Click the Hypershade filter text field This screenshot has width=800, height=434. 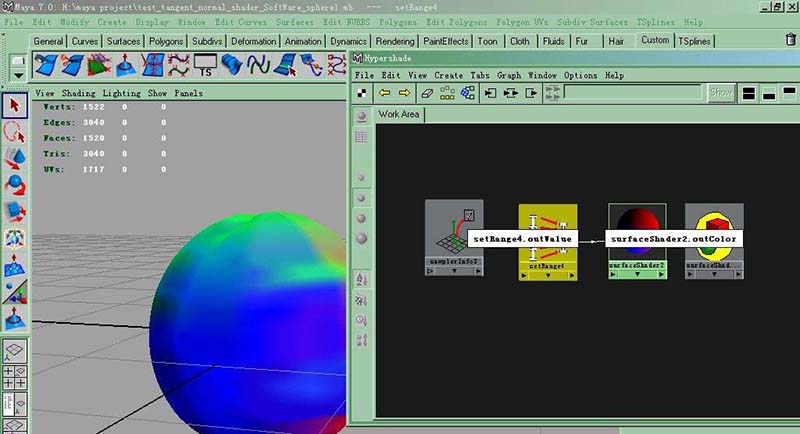click(633, 93)
